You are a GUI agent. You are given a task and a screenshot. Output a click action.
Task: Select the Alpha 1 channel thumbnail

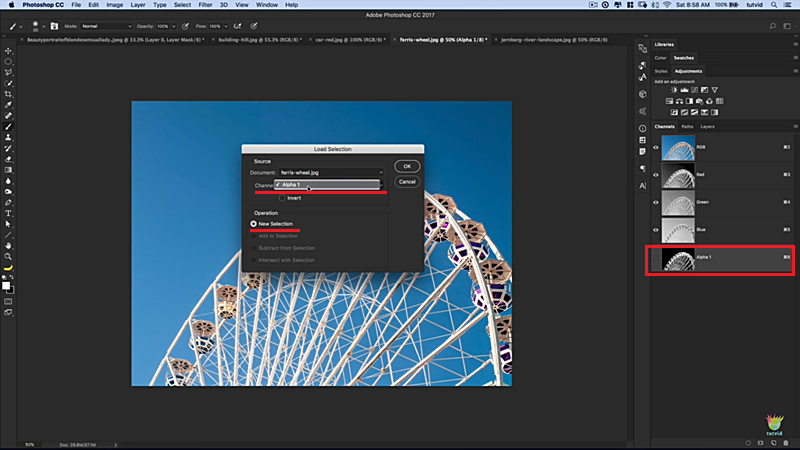coord(678,258)
